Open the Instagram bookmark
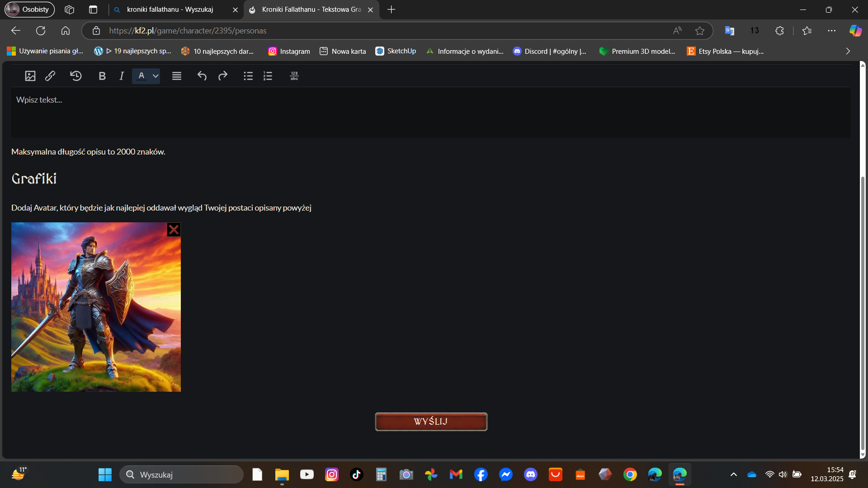The width and height of the screenshot is (868, 488). pos(289,51)
